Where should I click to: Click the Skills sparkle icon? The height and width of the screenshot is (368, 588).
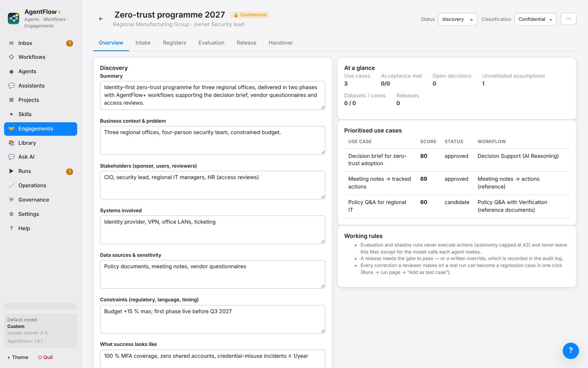click(11, 114)
